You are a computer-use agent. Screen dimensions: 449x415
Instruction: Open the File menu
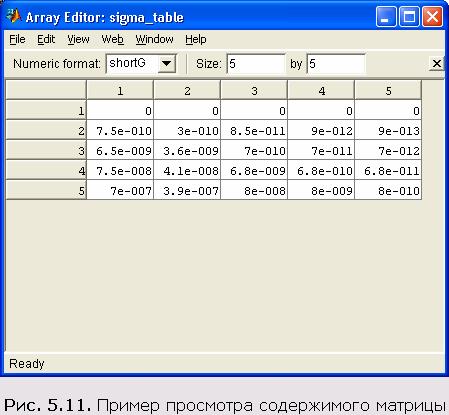17,39
